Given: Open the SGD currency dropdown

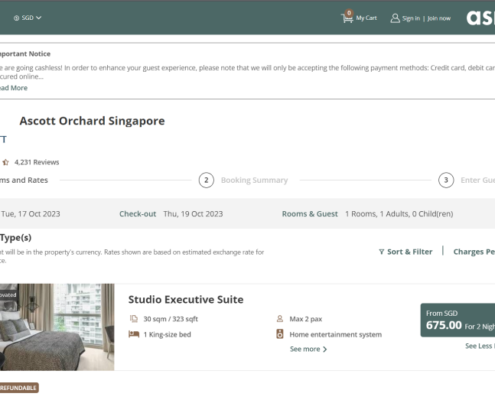Looking at the screenshot, I should 27,18.
